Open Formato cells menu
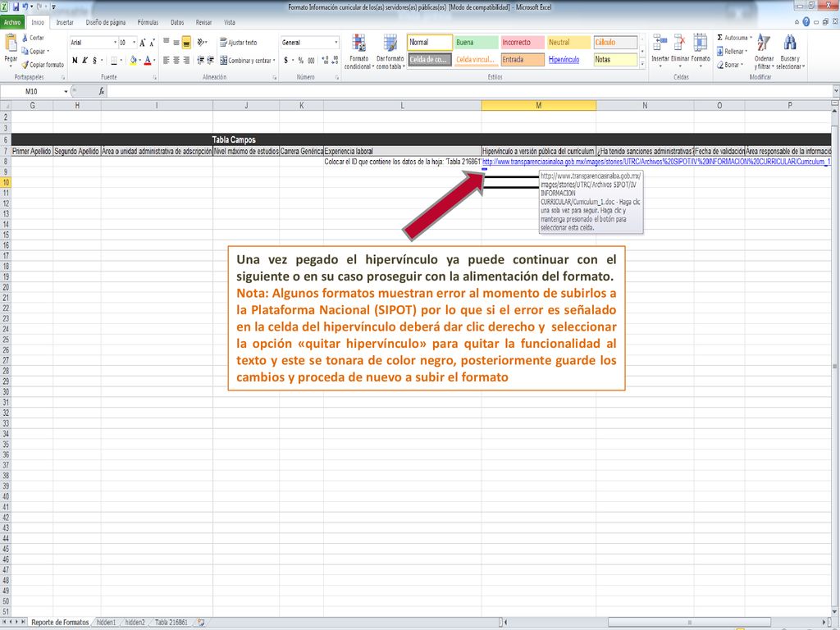This screenshot has height=630, width=840. point(701,51)
